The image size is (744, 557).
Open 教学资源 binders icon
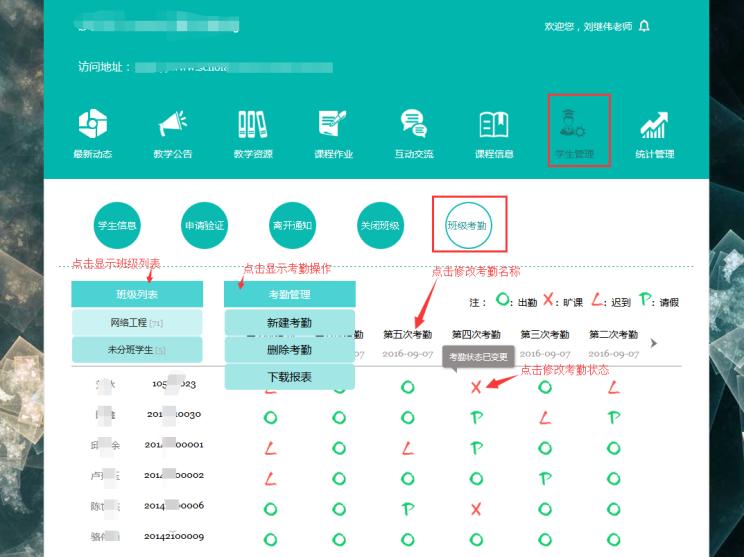point(253,125)
